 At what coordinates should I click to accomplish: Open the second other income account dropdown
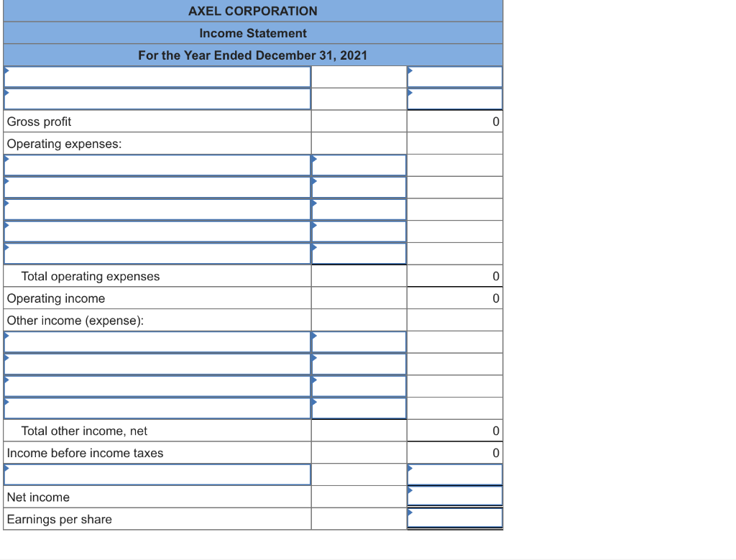point(157,364)
